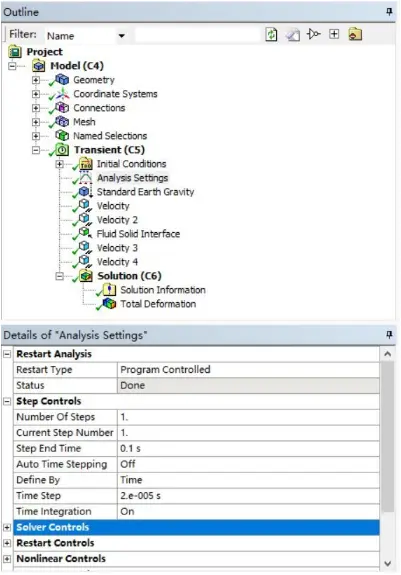
Task: Click the tag/connector filter icon in the Outline toolbar
Action: 313,34
